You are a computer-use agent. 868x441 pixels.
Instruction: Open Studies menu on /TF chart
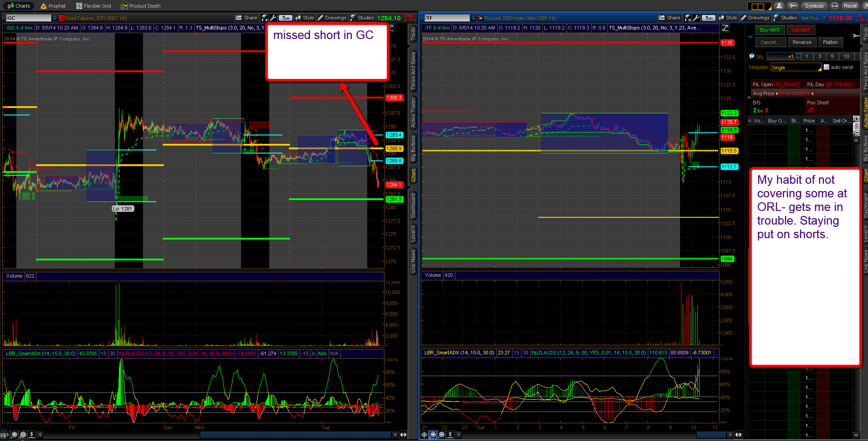pos(785,18)
